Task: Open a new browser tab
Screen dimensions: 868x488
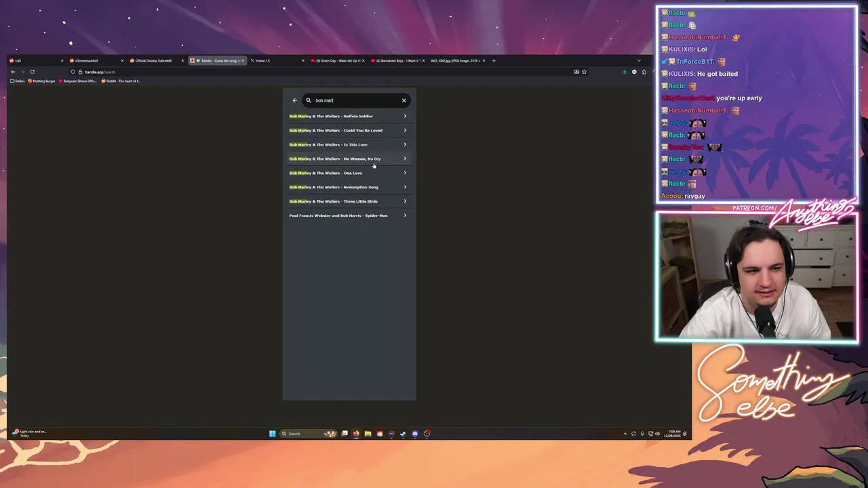Action: coord(494,60)
